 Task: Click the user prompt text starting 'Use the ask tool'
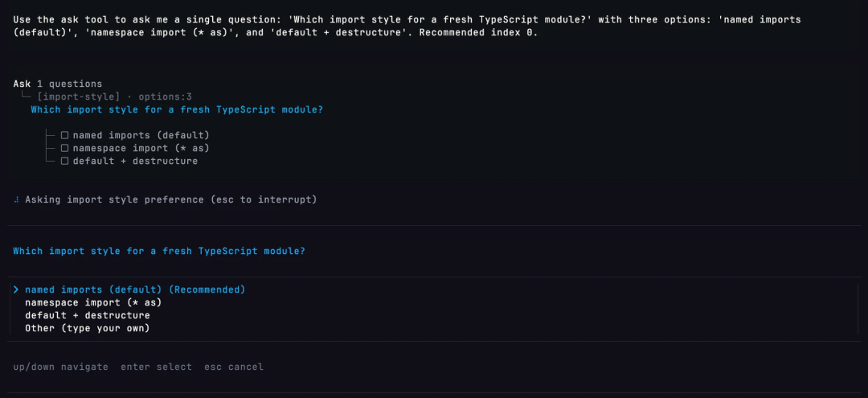pyautogui.click(x=407, y=26)
